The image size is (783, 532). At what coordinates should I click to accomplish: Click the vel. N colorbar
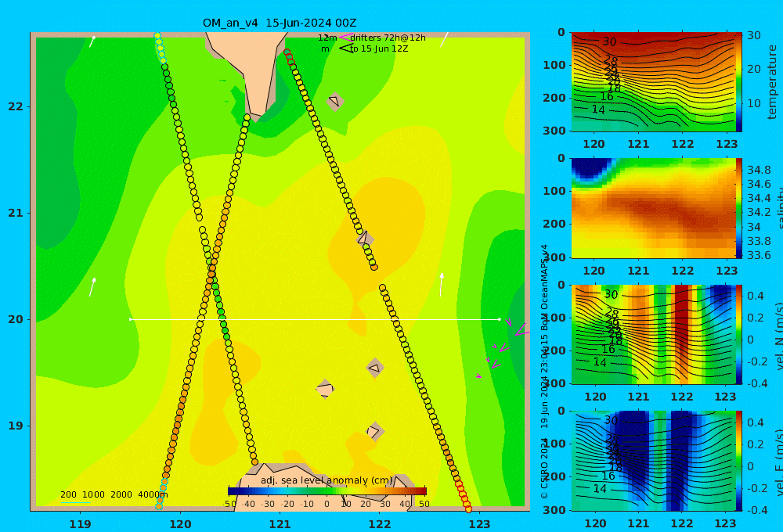click(x=738, y=334)
